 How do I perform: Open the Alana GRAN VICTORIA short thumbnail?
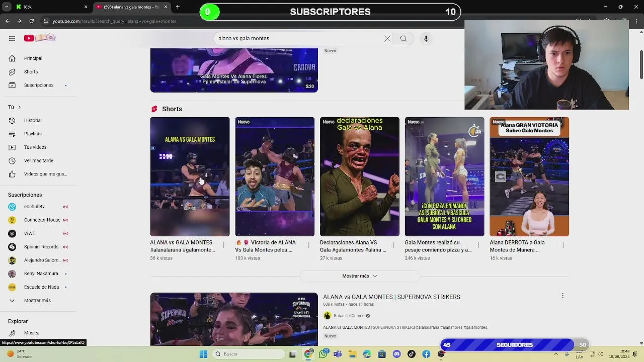pyautogui.click(x=529, y=176)
